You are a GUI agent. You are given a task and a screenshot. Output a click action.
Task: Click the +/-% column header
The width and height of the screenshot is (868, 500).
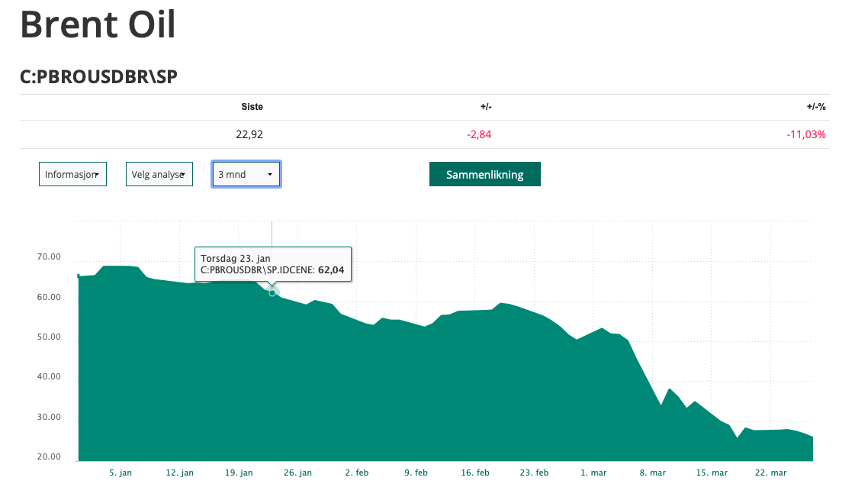coord(816,107)
